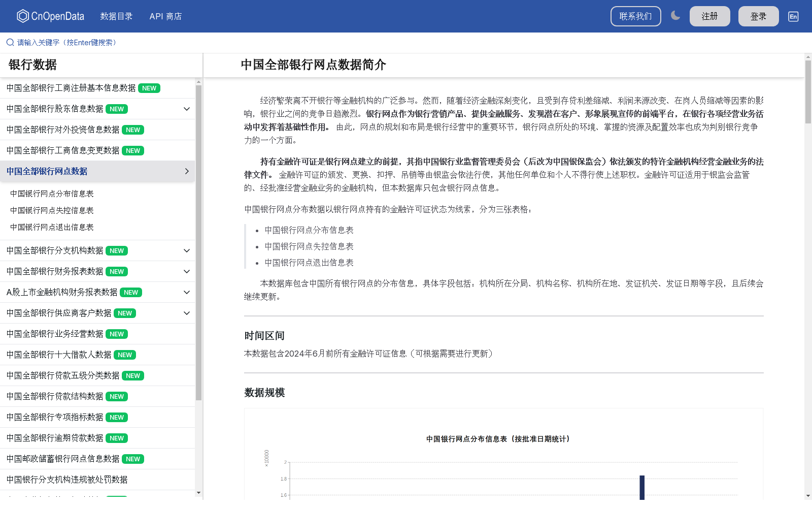Click the main page scrollbar thumb
Screen dimensions: 812x508
point(808,92)
